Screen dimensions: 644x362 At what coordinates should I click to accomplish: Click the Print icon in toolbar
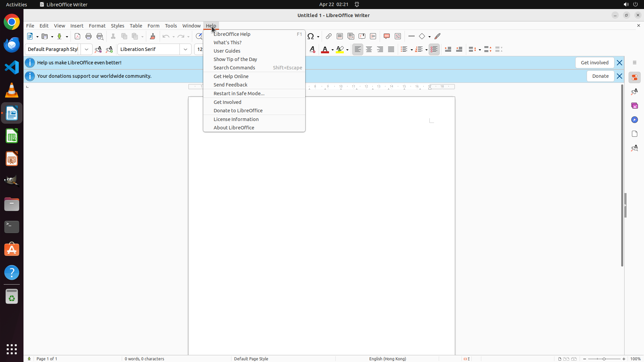pos(89,36)
